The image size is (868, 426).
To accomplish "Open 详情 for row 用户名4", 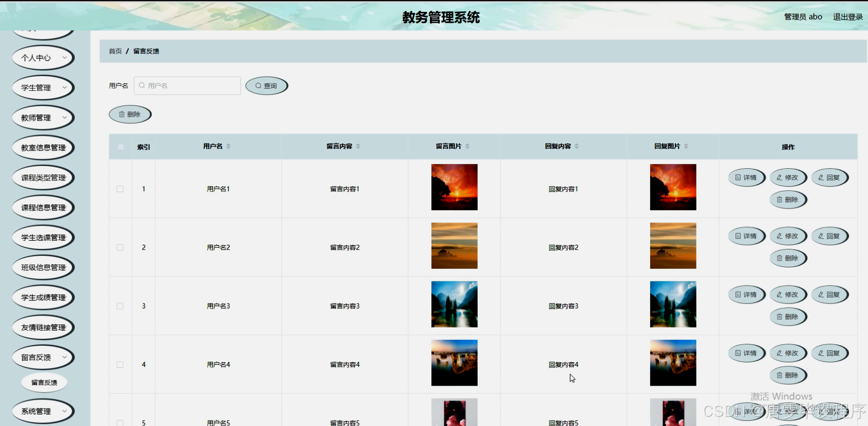I will tap(746, 353).
